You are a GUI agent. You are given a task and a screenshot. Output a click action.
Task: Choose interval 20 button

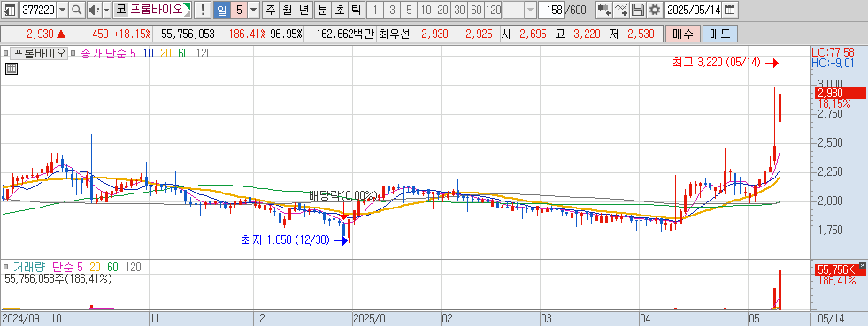(442, 10)
